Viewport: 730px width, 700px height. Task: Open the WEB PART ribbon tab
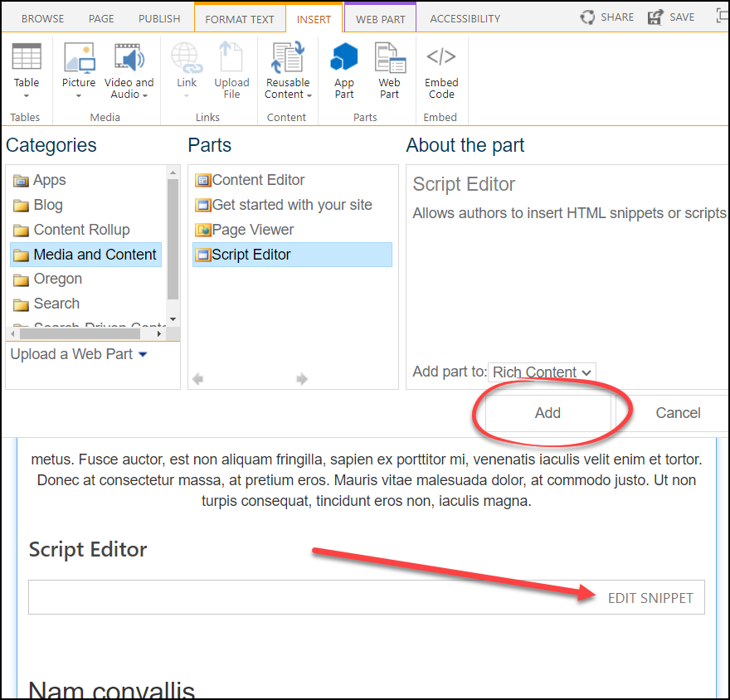(380, 17)
